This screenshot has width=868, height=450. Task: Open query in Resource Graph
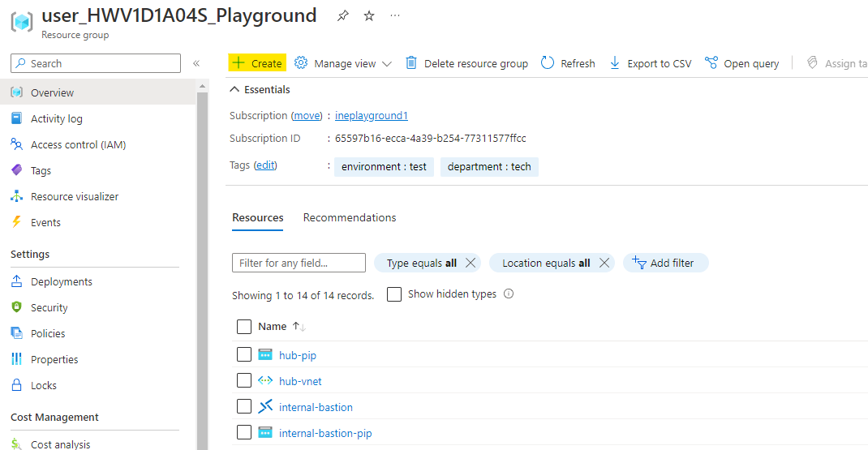[x=741, y=63]
